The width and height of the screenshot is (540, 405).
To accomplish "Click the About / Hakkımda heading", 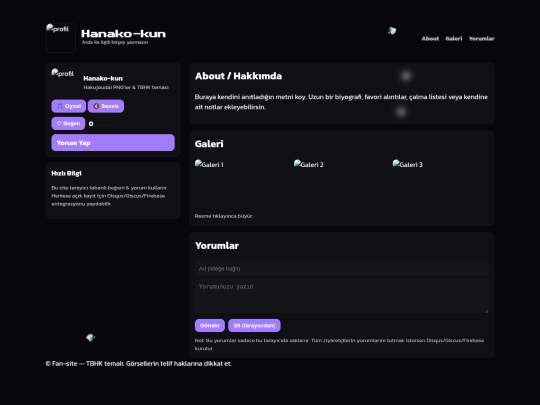I will [238, 76].
